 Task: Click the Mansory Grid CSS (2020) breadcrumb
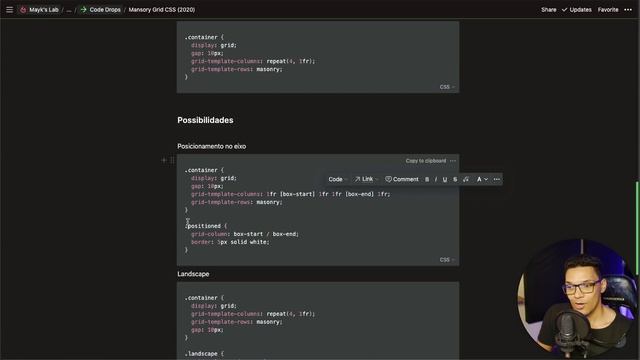[x=162, y=9]
